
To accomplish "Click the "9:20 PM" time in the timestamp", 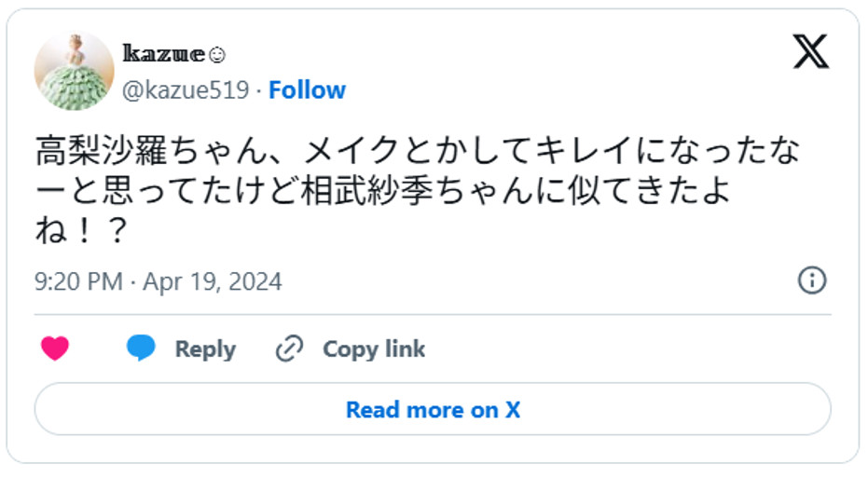I will point(78,281).
